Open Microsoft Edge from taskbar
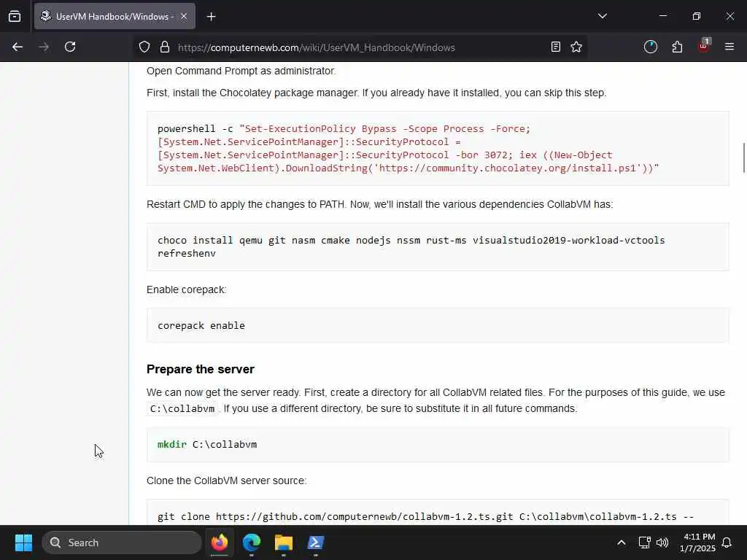This screenshot has height=560, width=747. click(x=252, y=542)
